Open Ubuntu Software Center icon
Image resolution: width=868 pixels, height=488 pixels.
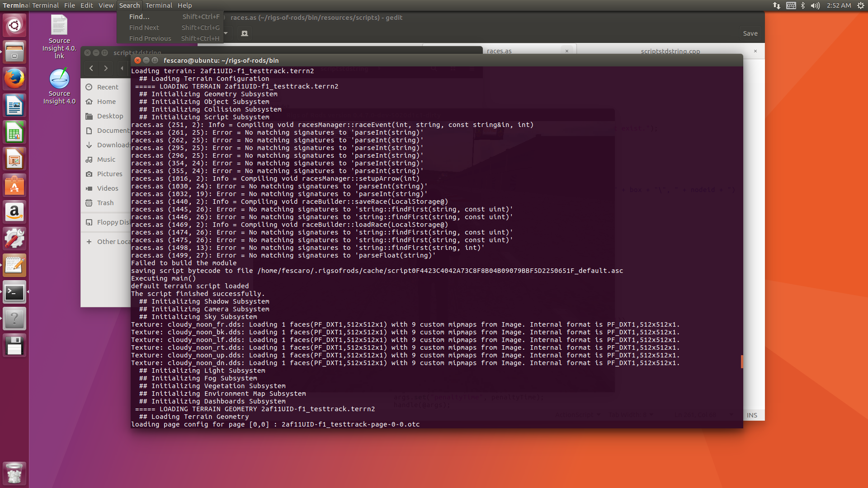click(14, 186)
